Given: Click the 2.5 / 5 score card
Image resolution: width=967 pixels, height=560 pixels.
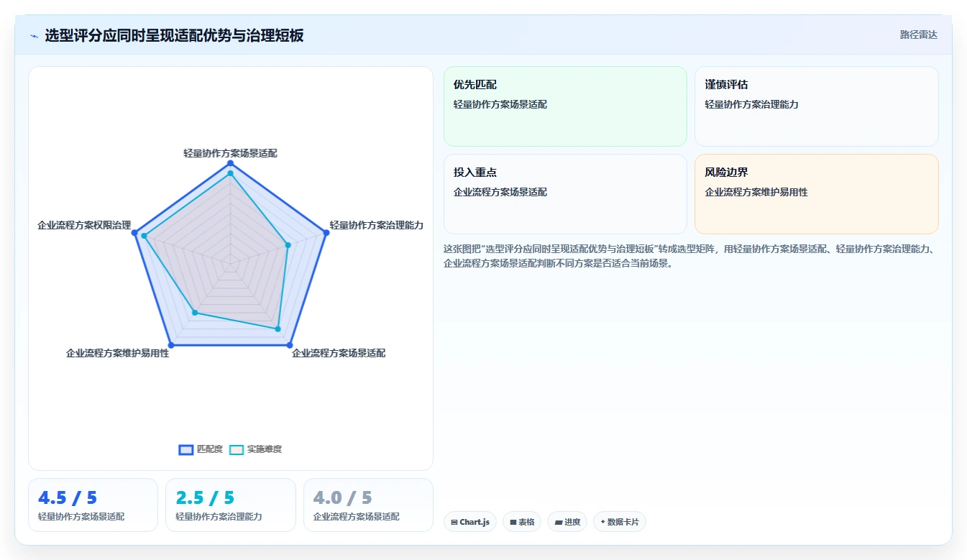Looking at the screenshot, I should pyautogui.click(x=231, y=505).
